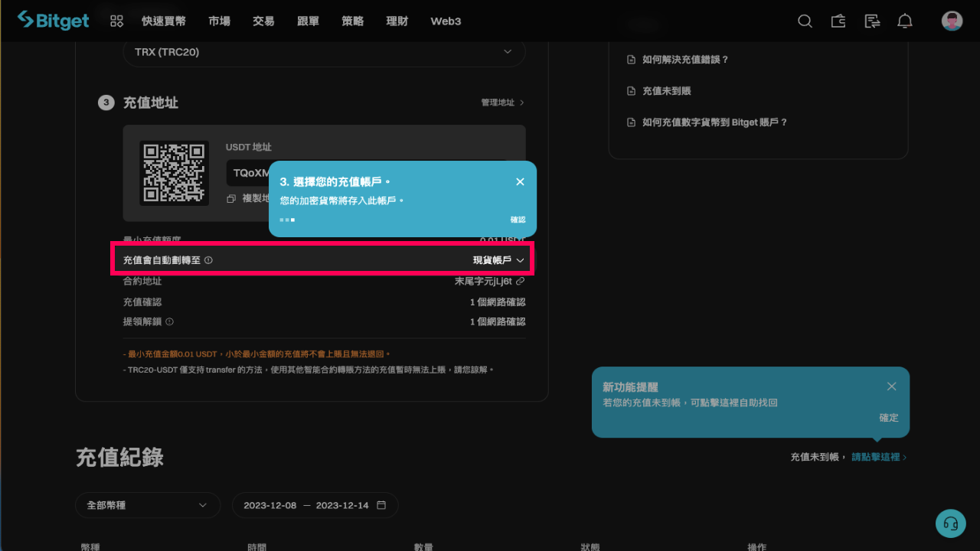Open the customer support headset icon

950,523
